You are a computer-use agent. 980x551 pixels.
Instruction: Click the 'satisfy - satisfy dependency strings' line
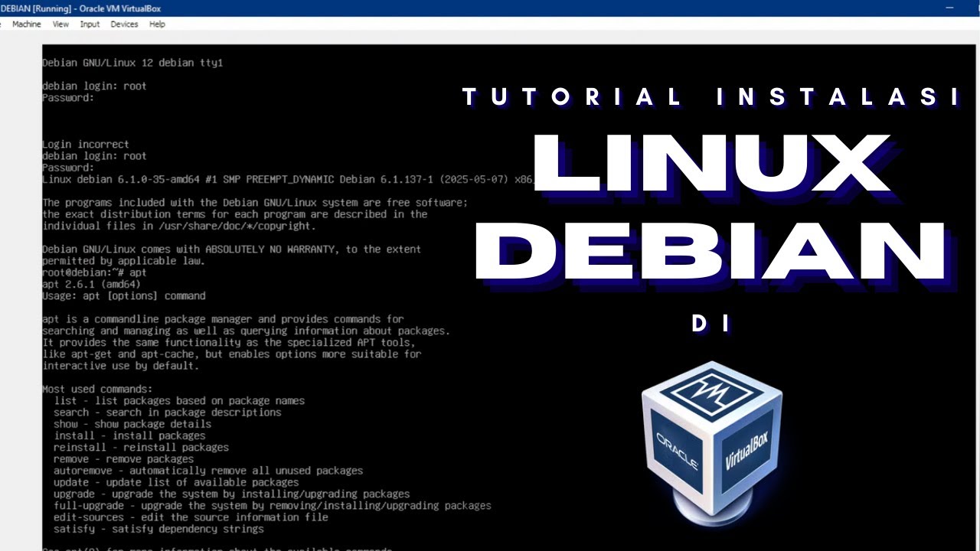[158, 529]
